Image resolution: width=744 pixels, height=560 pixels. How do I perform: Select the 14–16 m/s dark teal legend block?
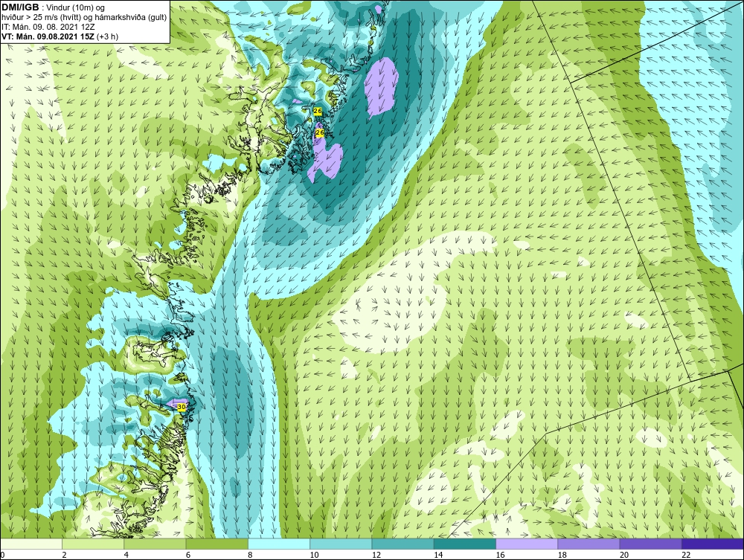(464, 544)
